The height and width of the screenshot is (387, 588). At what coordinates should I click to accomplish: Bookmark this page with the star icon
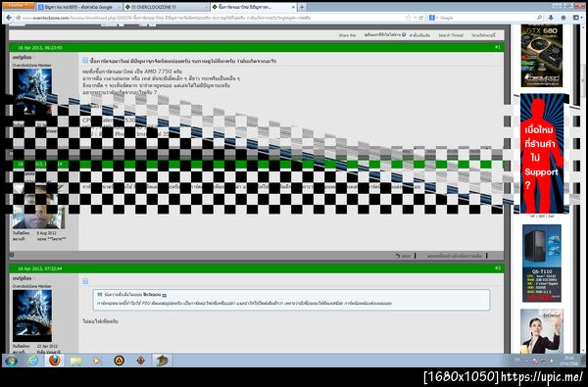click(408, 18)
